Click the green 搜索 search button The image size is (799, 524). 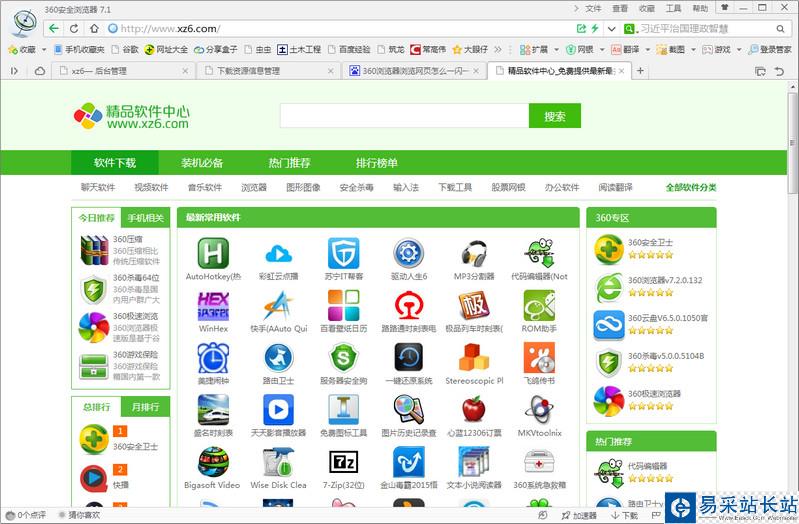point(554,116)
